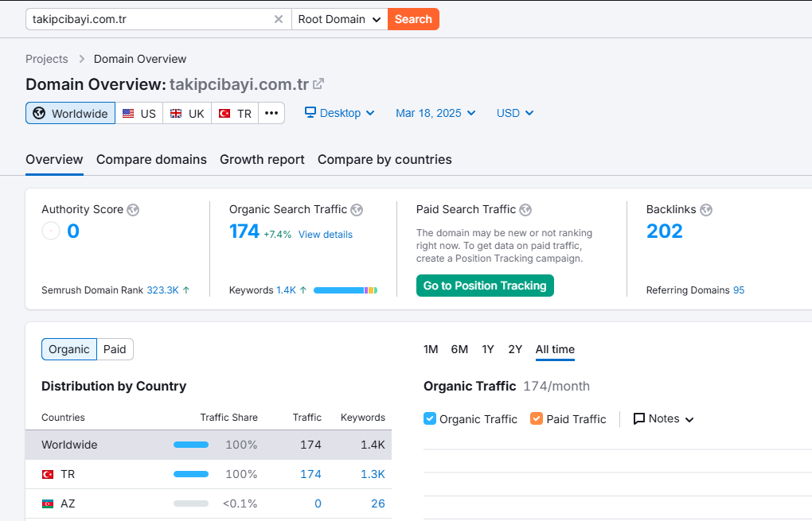The height and width of the screenshot is (521, 812).
Task: Switch to the Compare domains tab
Action: [x=151, y=159]
